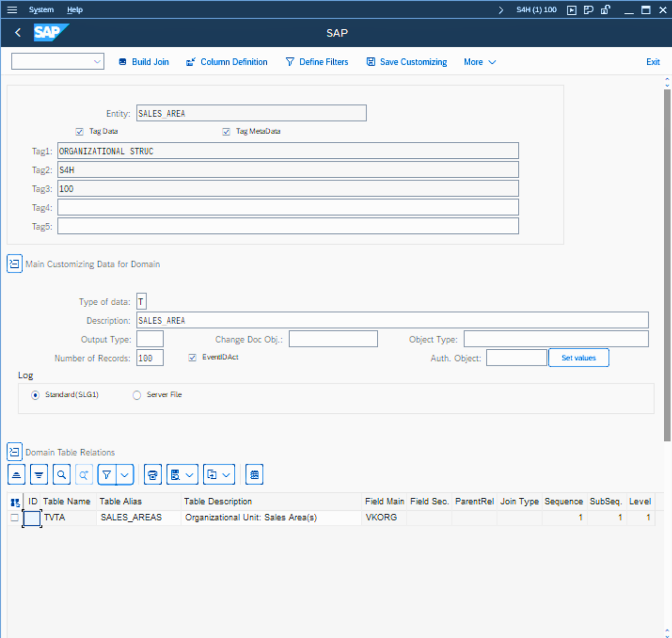Toggle the Tag MetaData checkbox

pyautogui.click(x=226, y=132)
